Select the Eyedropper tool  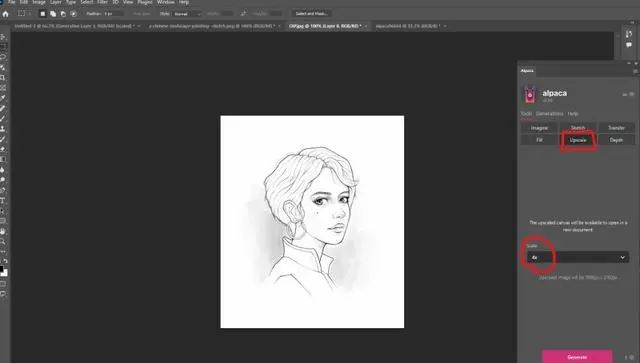(x=3, y=98)
